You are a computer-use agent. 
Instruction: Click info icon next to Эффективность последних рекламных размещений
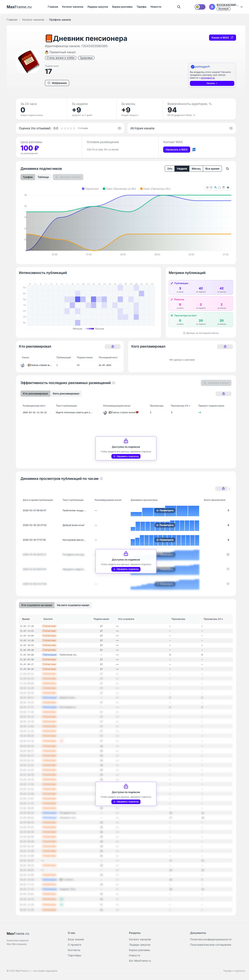click(114, 383)
